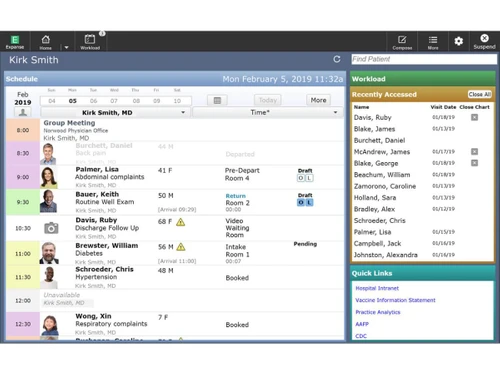Open Blake, James in Recently Accessed
Screen dimensions: 500x375
point(374,129)
